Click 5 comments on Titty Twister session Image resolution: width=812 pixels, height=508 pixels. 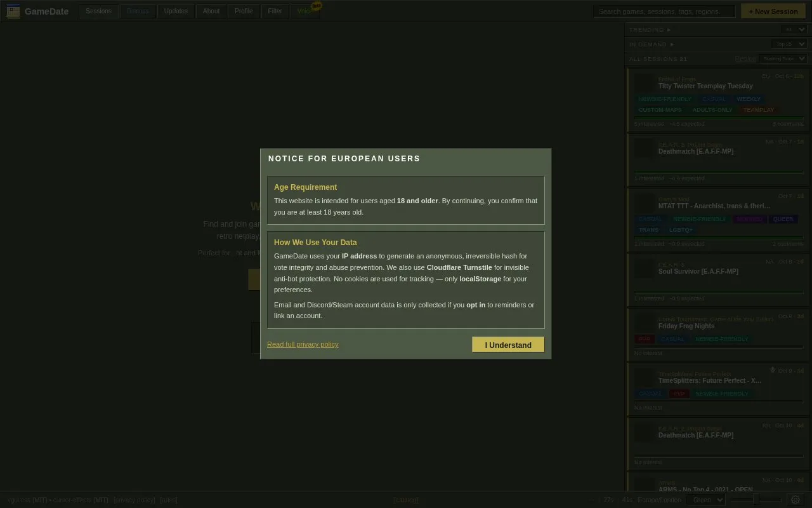[788, 124]
